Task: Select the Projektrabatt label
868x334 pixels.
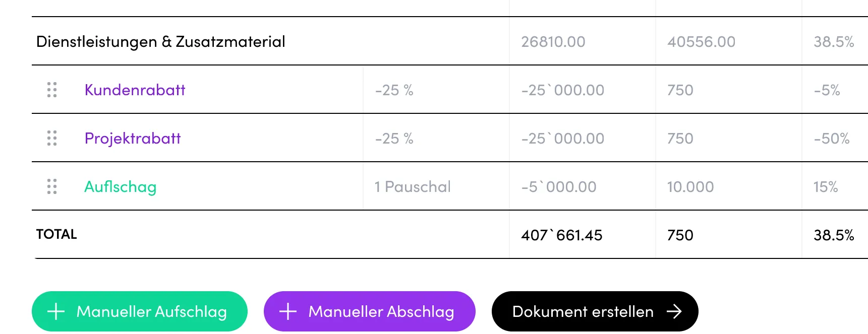Action: (133, 138)
